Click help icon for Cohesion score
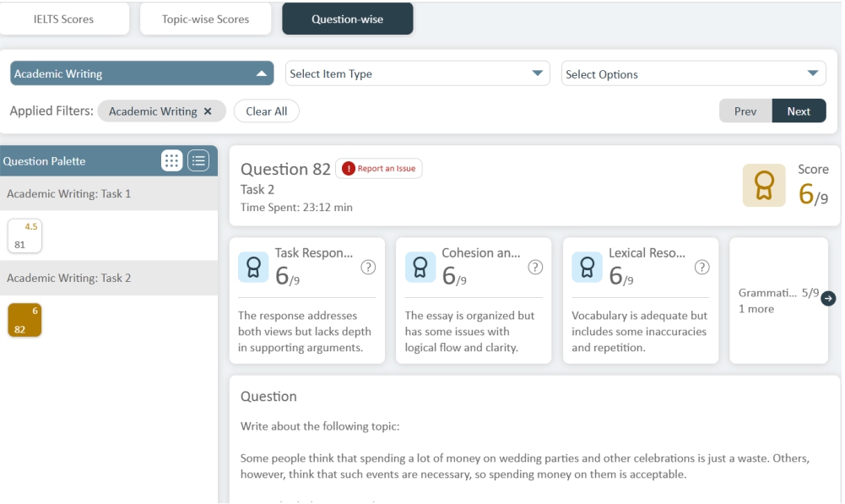This screenshot has width=845, height=504. tap(535, 267)
